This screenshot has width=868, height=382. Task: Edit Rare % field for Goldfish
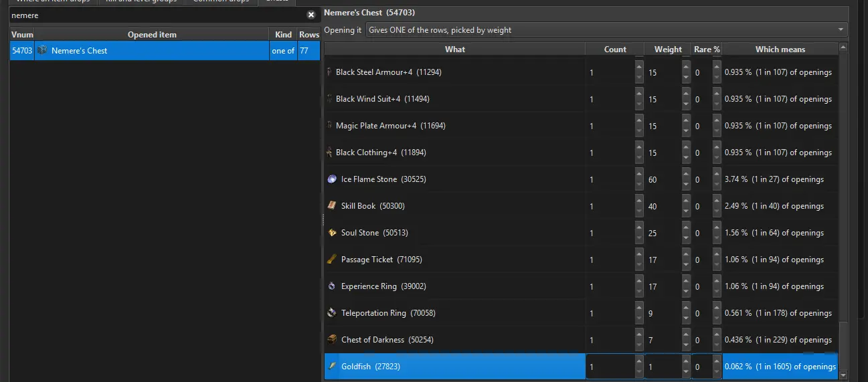[702, 367]
